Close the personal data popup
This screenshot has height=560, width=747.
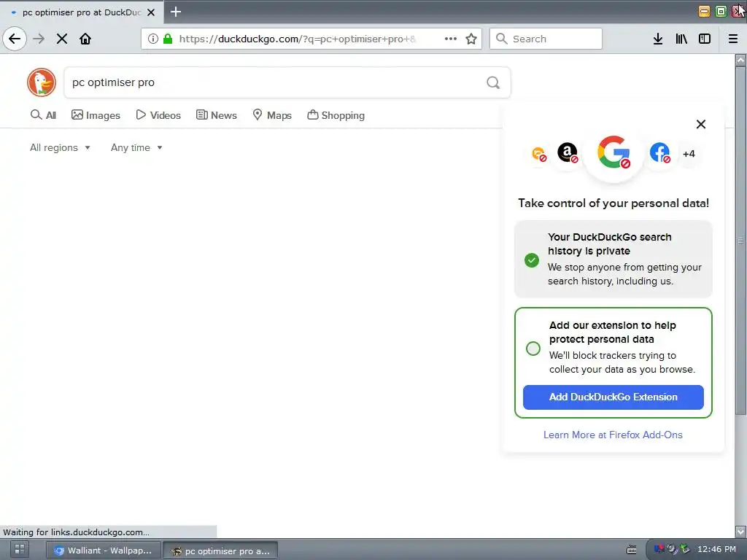coord(701,124)
